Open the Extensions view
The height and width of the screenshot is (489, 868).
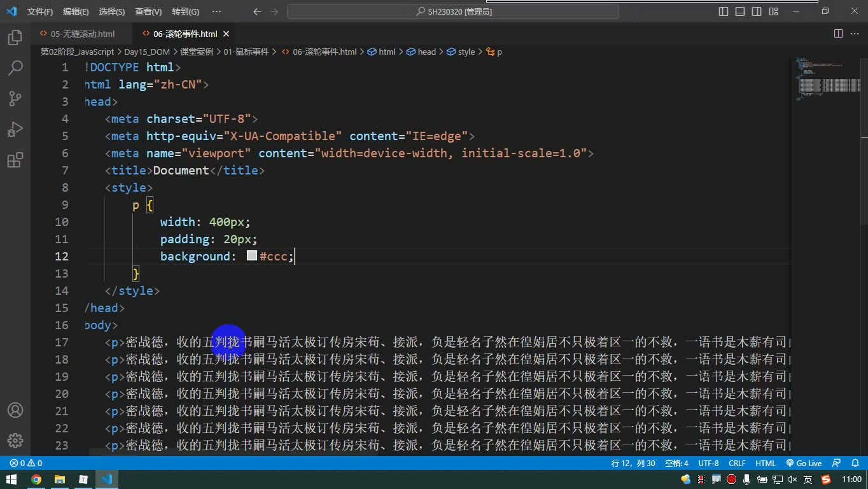[15, 160]
